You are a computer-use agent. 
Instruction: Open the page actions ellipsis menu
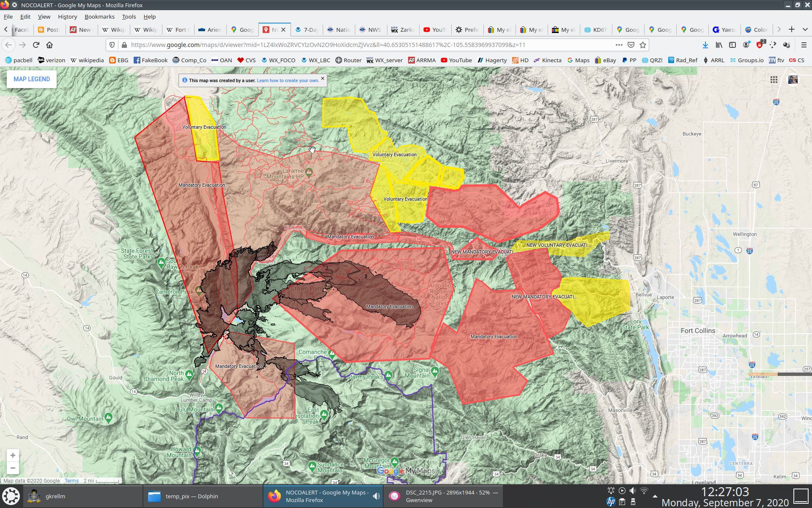619,44
